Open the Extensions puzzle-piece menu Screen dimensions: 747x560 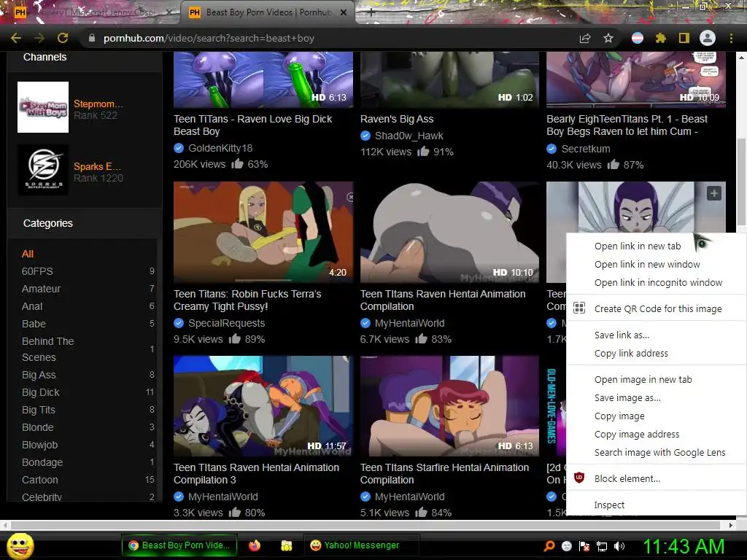coord(660,38)
